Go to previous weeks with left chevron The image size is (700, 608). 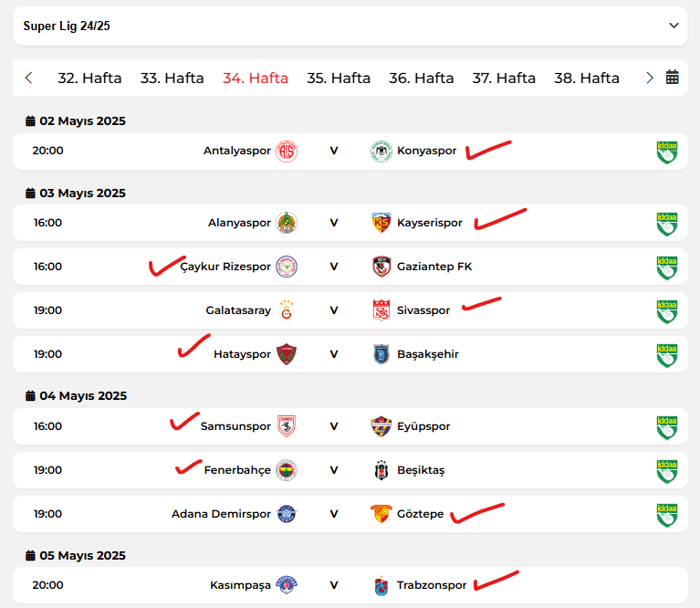point(29,78)
